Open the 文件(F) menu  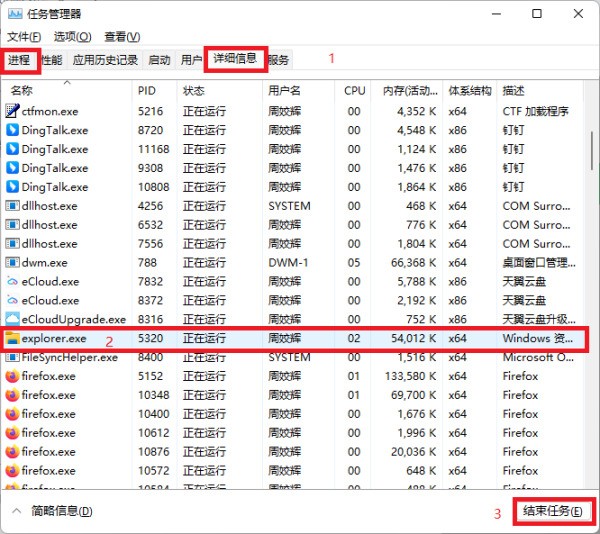pyautogui.click(x=24, y=36)
